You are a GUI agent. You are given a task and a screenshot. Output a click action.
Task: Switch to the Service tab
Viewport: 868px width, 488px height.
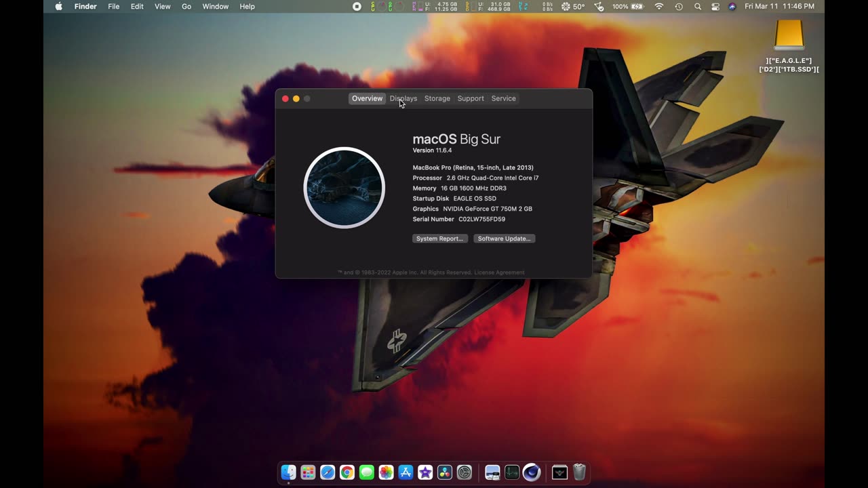click(x=504, y=98)
